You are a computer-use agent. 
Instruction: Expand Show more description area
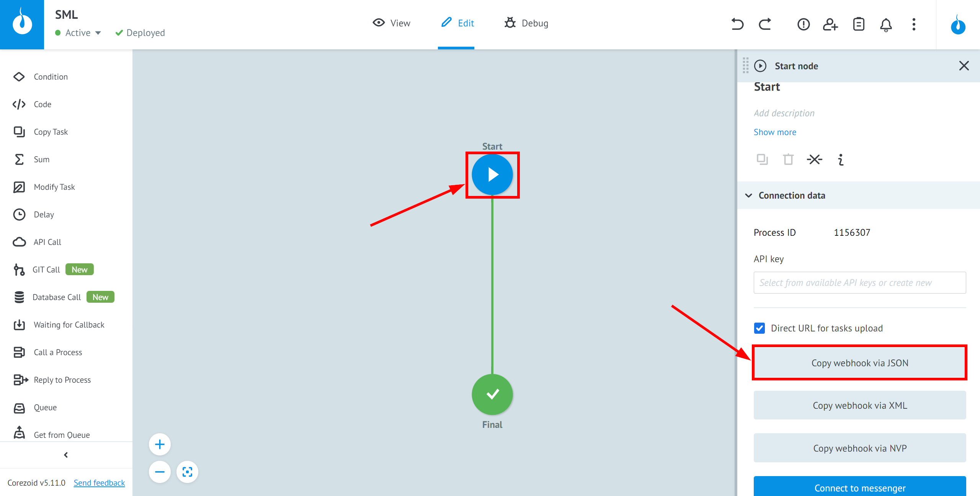tap(775, 132)
